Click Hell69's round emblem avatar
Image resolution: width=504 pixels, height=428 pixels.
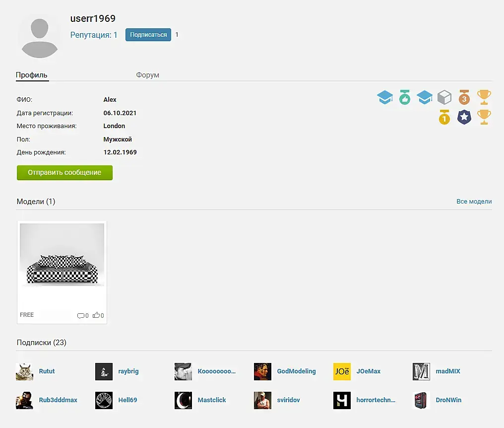(104, 400)
